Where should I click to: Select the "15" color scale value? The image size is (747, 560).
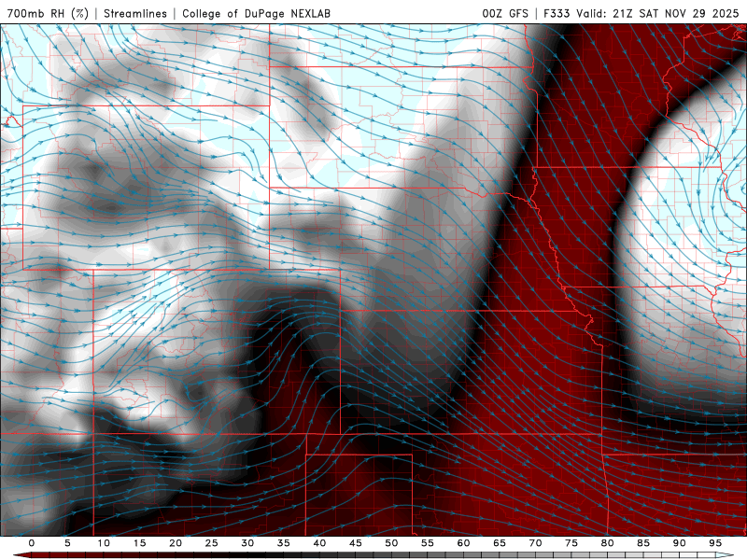coord(139,543)
